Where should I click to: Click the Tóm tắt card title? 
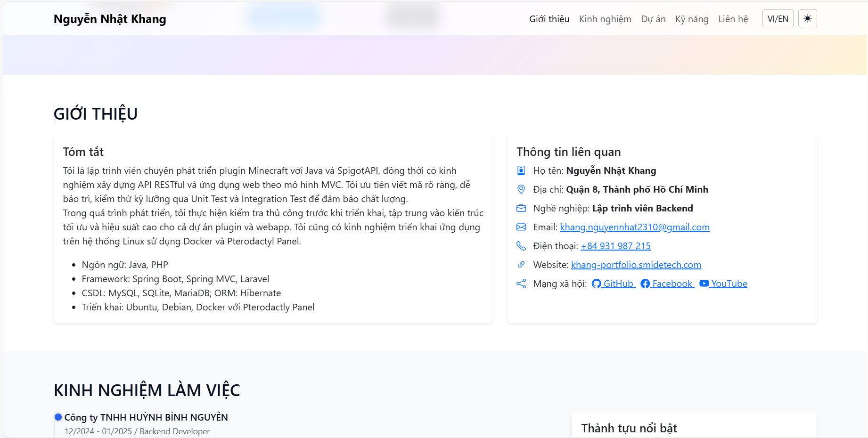coord(83,152)
